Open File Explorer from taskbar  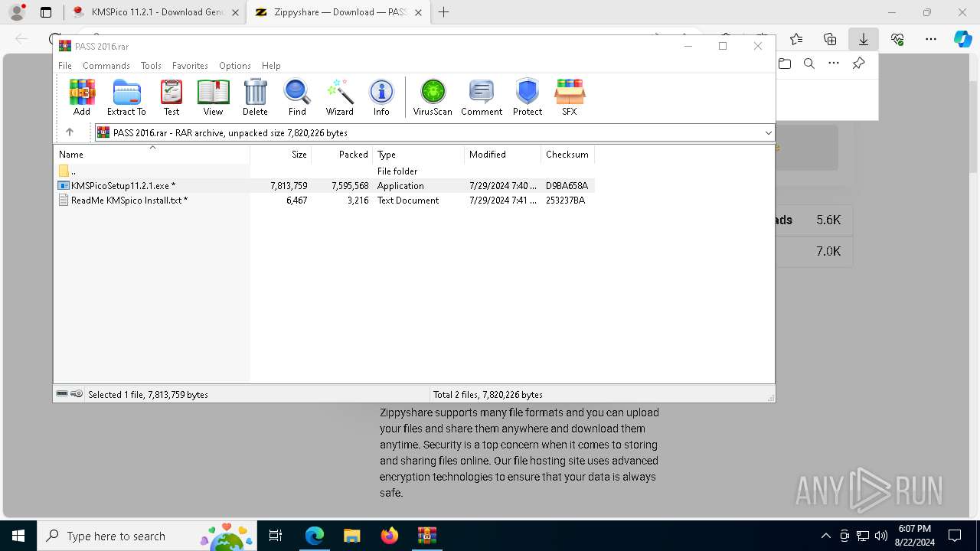(352, 536)
